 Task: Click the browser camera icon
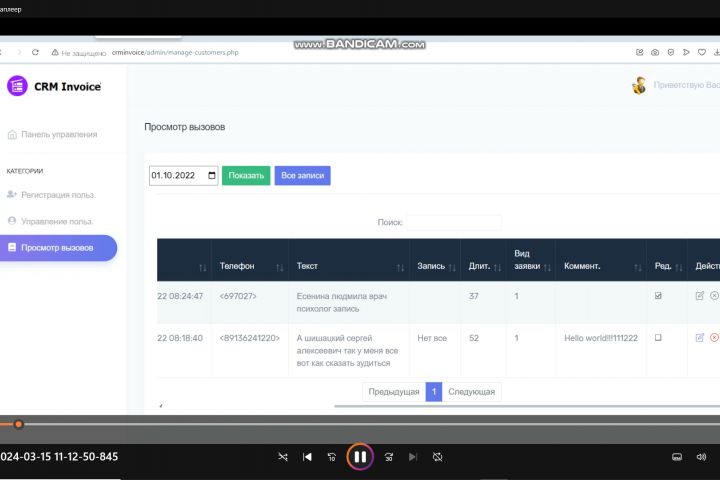click(655, 52)
